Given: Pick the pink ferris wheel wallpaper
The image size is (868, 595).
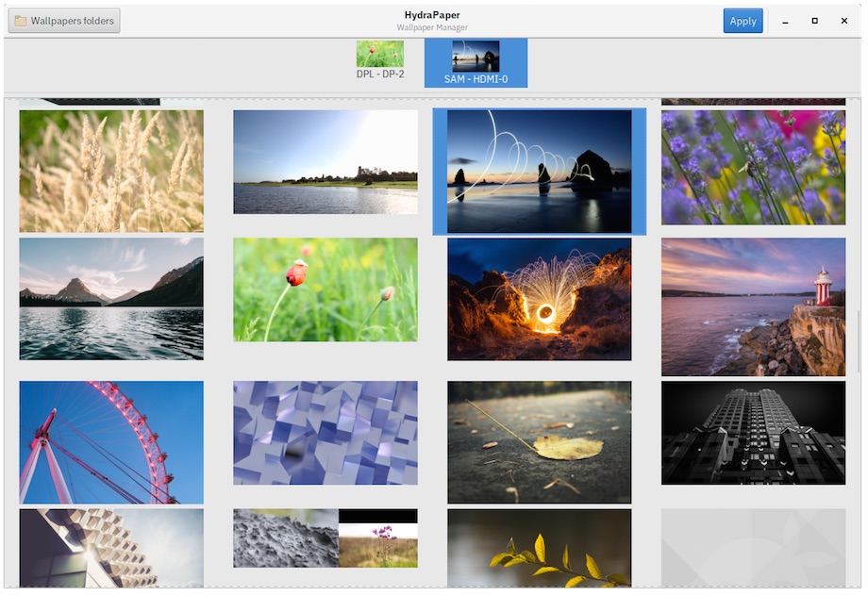Looking at the screenshot, I should click(111, 442).
